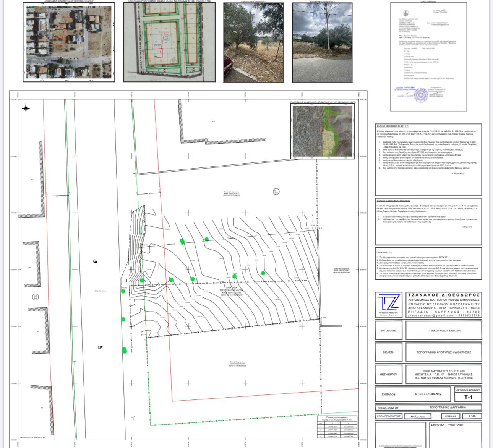Click the ΜΕΛΕΤΗ label cell
Viewport: 493px width, 448px height.
389,352
